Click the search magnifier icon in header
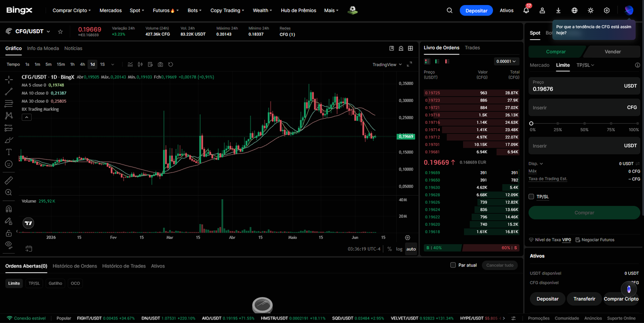 pyautogui.click(x=450, y=11)
